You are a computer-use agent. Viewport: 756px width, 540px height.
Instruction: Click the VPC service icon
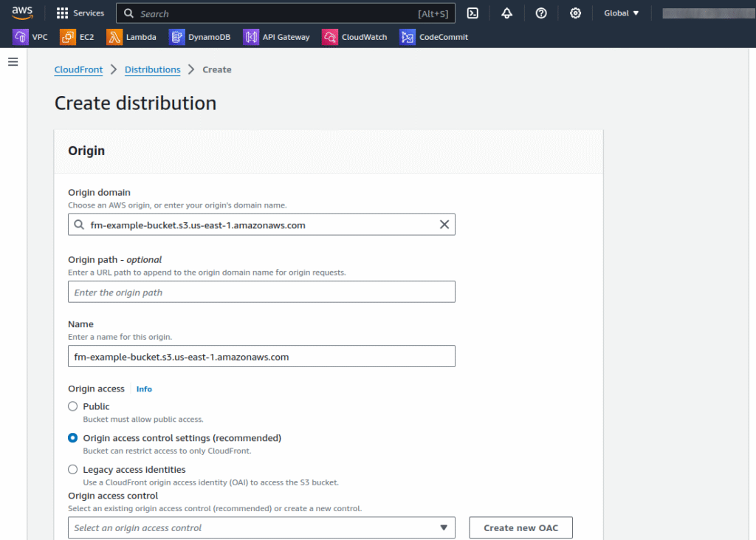coord(20,37)
